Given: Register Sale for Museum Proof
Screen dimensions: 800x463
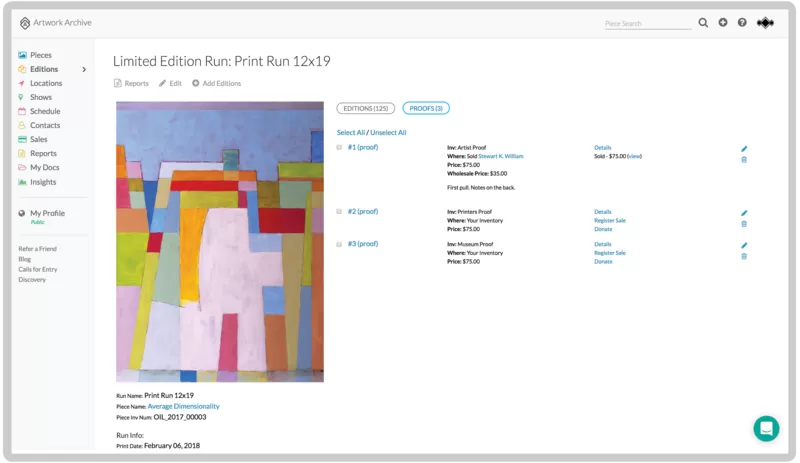Looking at the screenshot, I should [610, 253].
